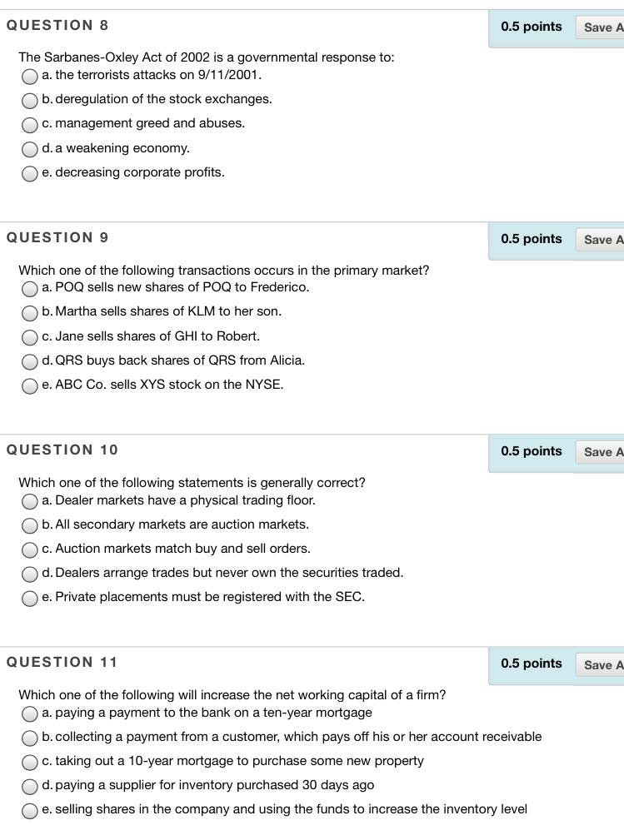
Task: Choose b. Martha sells shares of KLM
Action: 29,313
